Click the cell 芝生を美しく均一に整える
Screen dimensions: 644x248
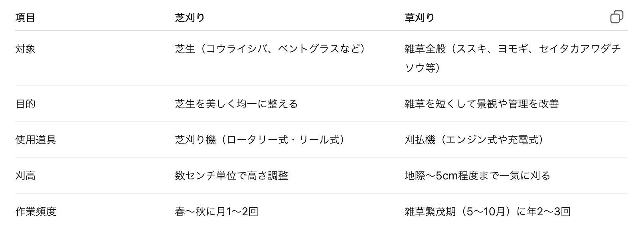(236, 104)
